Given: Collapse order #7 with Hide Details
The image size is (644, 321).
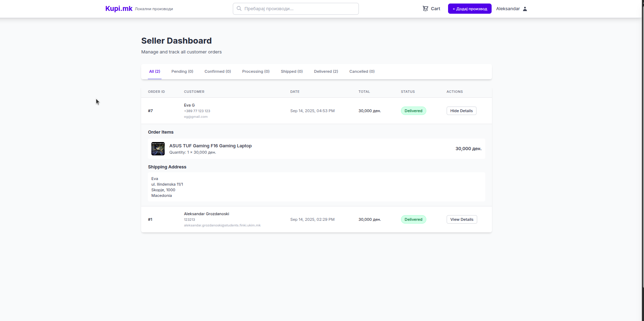Looking at the screenshot, I should tap(461, 111).
